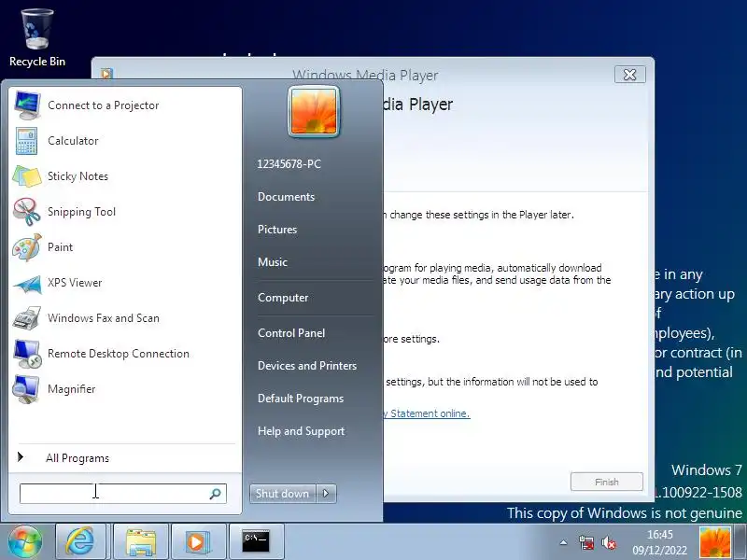Launch the Calculator icon

[x=27, y=141]
